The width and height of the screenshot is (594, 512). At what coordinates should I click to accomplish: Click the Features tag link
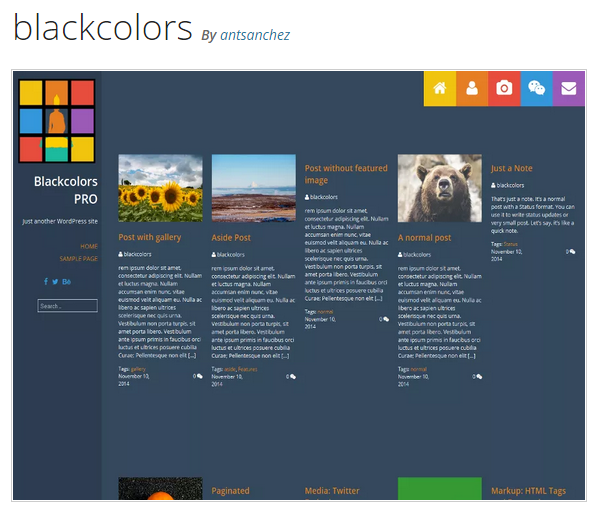point(248,369)
